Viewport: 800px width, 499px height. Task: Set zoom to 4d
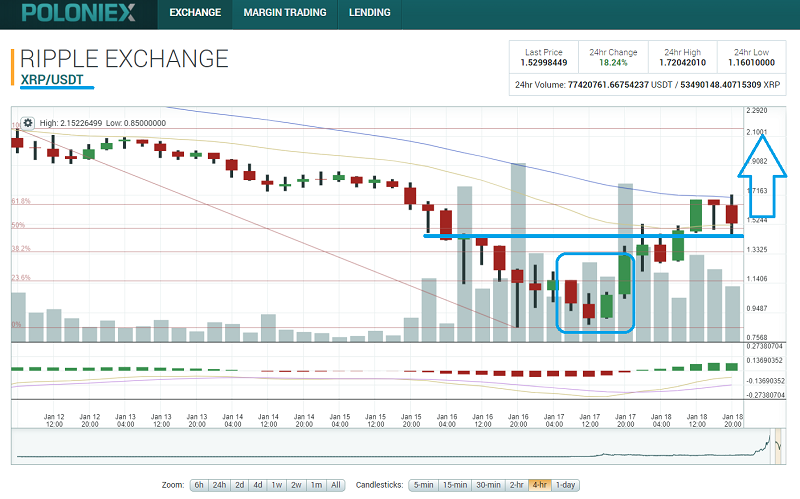(x=258, y=485)
